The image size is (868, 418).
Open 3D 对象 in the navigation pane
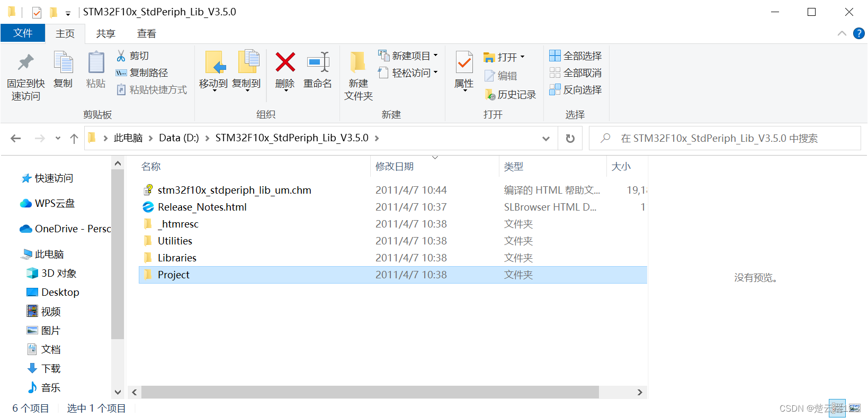tap(58, 273)
